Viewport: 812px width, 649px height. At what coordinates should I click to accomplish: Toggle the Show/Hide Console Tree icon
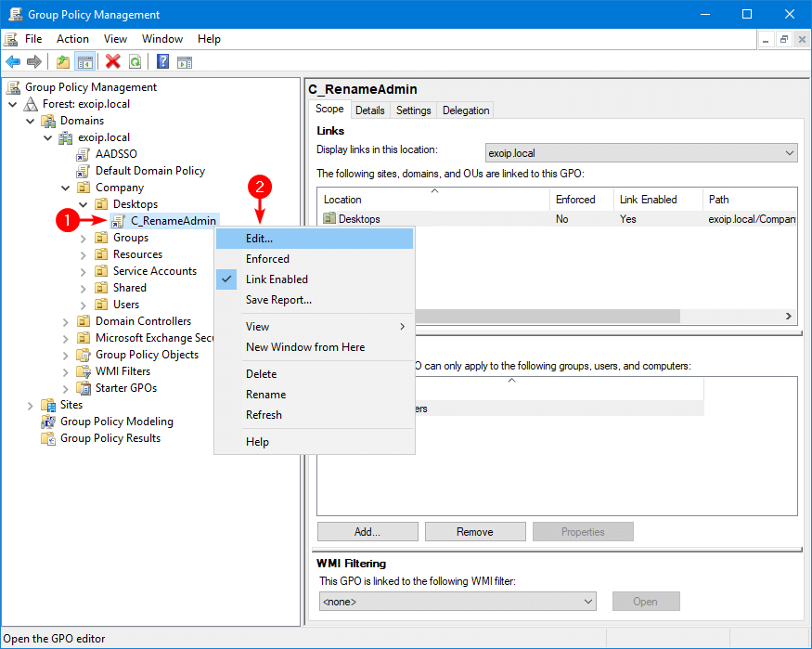(x=85, y=62)
